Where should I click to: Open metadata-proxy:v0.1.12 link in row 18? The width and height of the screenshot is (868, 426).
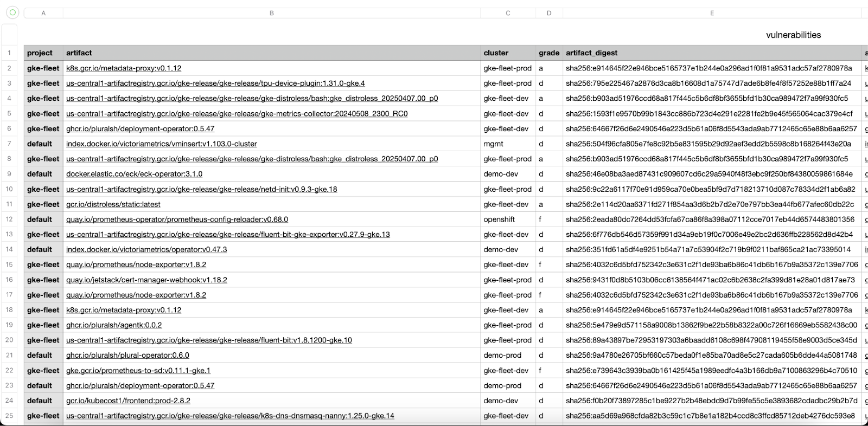124,310
